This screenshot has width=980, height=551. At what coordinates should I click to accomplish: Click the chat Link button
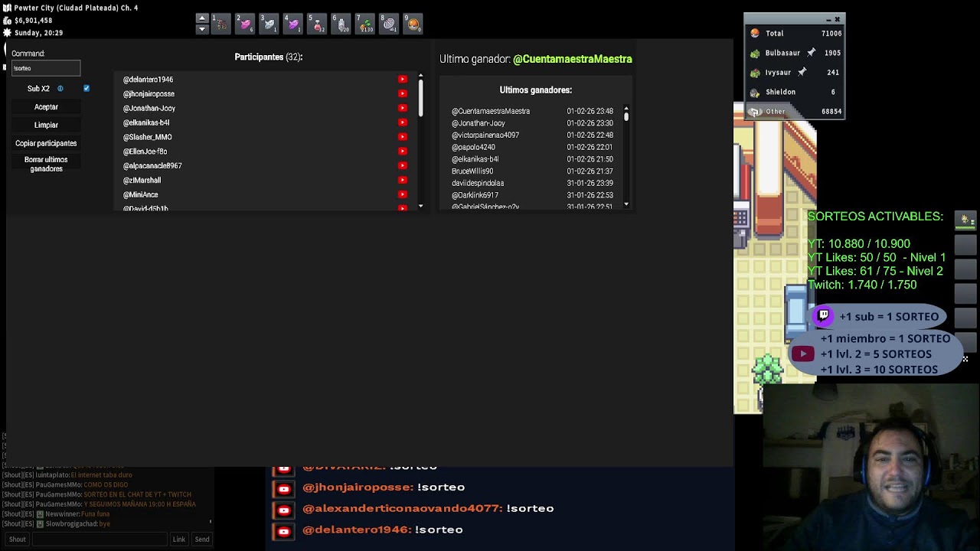click(x=179, y=540)
